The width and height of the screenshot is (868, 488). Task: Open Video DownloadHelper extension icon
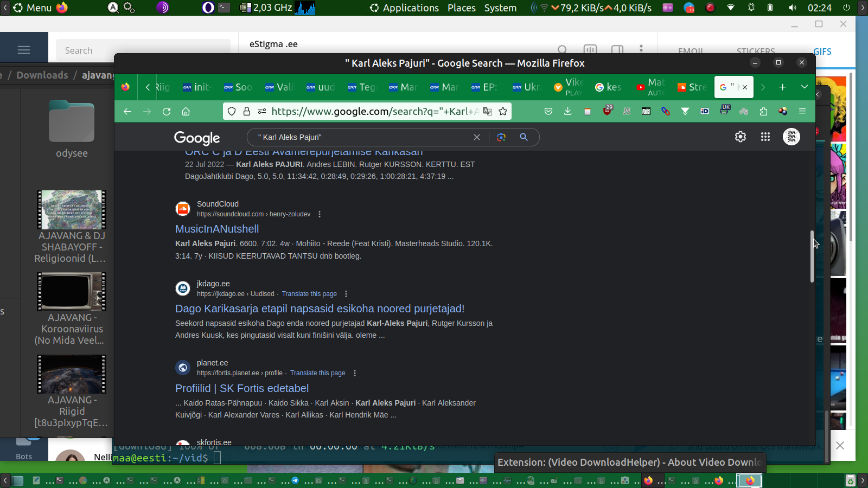coord(783,111)
